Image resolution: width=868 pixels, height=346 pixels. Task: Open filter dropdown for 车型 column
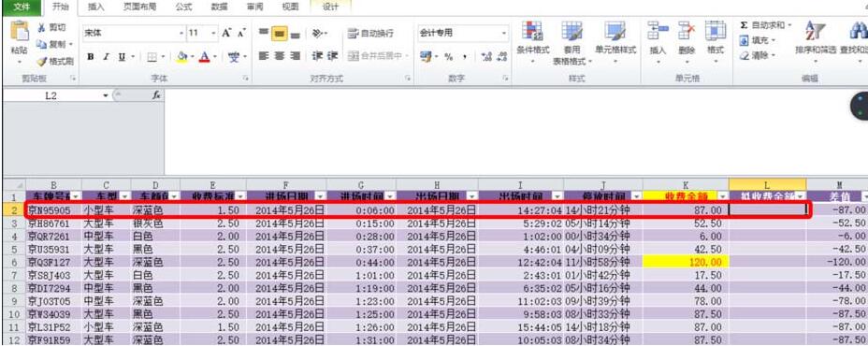pyautogui.click(x=125, y=196)
